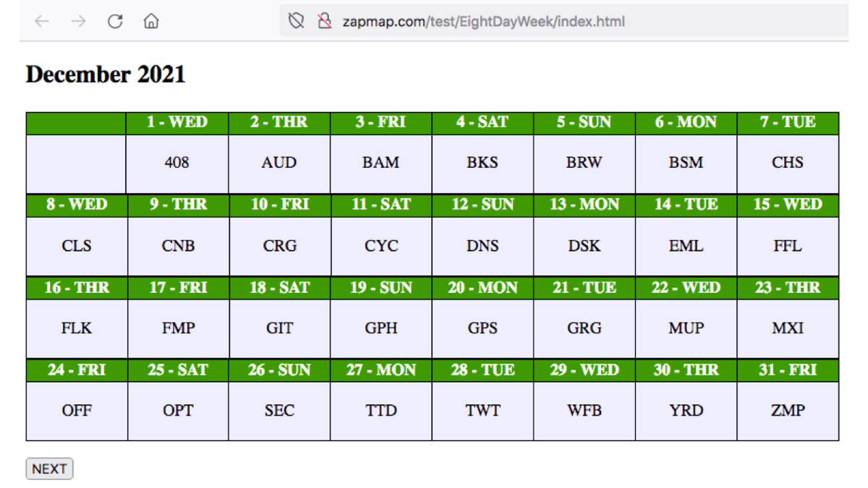Click the BKS cell

[482, 163]
